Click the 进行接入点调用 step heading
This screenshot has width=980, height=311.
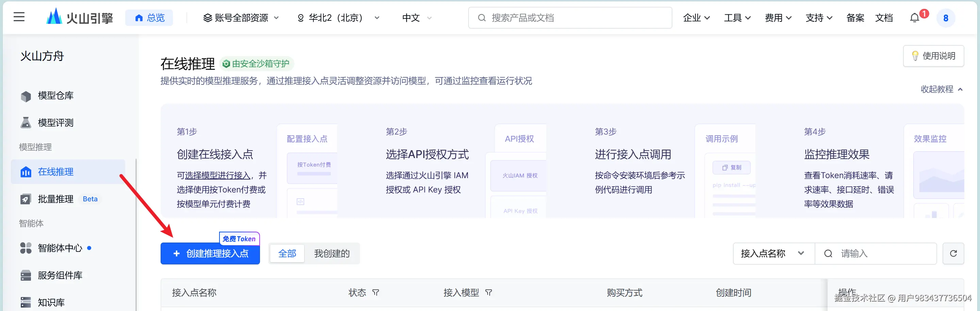point(633,155)
